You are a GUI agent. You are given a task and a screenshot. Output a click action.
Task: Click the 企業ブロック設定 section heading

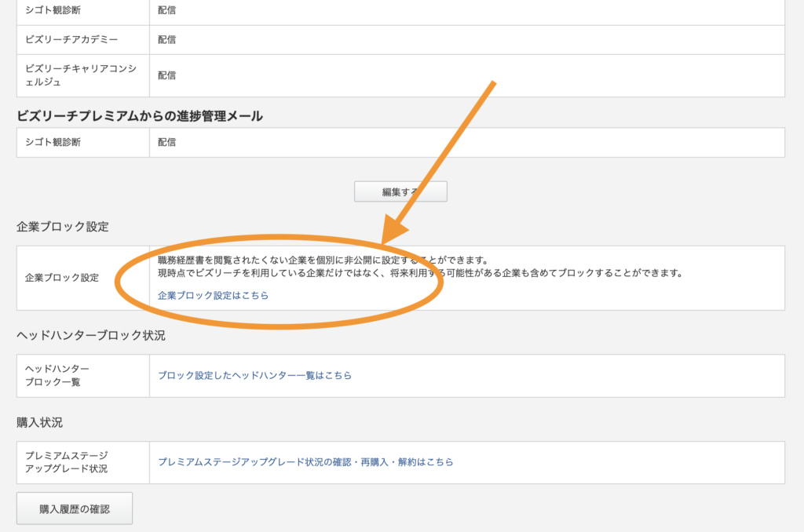pos(63,227)
